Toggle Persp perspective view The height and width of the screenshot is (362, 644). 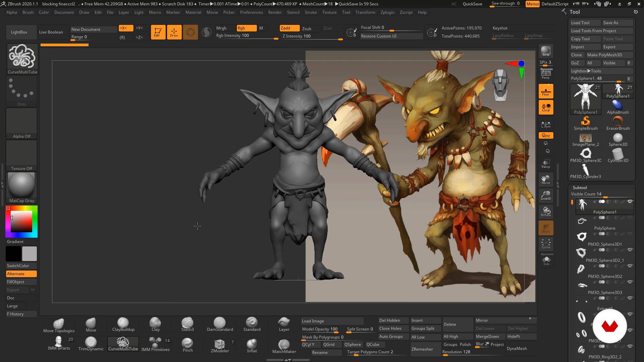546,73
